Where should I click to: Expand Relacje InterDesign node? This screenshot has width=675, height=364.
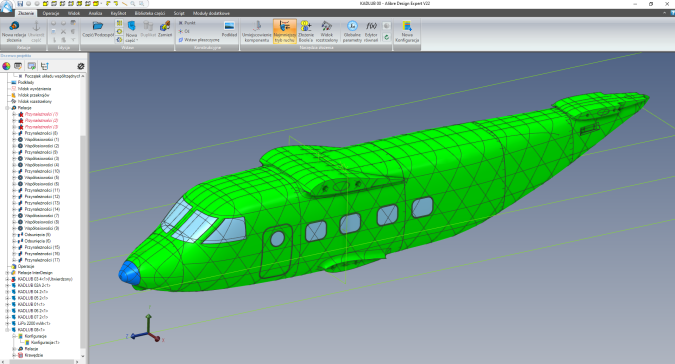point(7,272)
